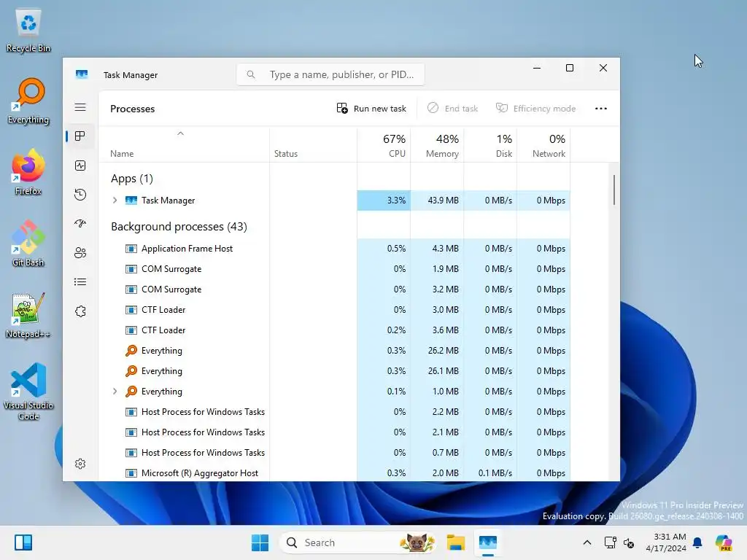The image size is (747, 560).
Task: Open the Users page icon in sidebar
Action: coord(80,253)
